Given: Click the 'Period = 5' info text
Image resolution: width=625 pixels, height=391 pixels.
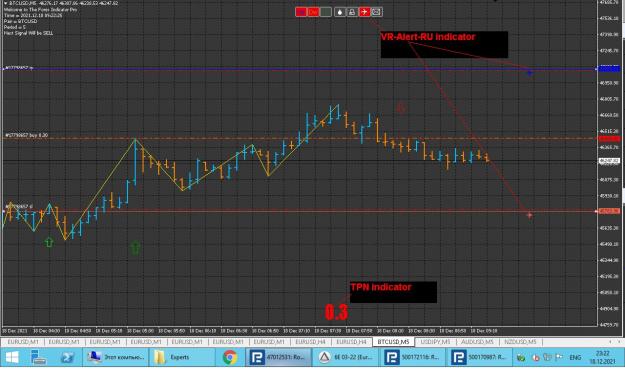Looking at the screenshot, I should click(15, 27).
